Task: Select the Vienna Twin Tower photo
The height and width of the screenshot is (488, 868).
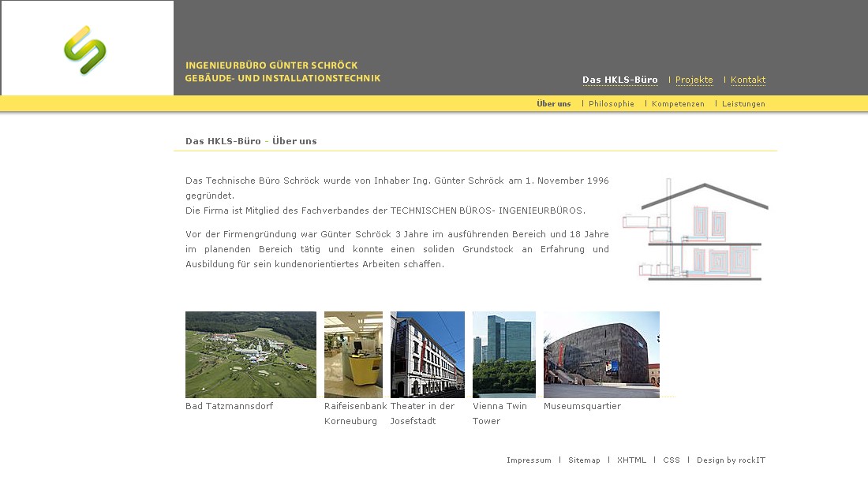Action: (x=503, y=354)
